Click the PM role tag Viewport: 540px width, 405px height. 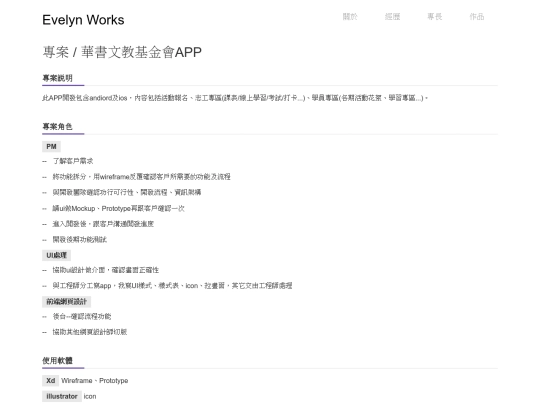coord(51,147)
